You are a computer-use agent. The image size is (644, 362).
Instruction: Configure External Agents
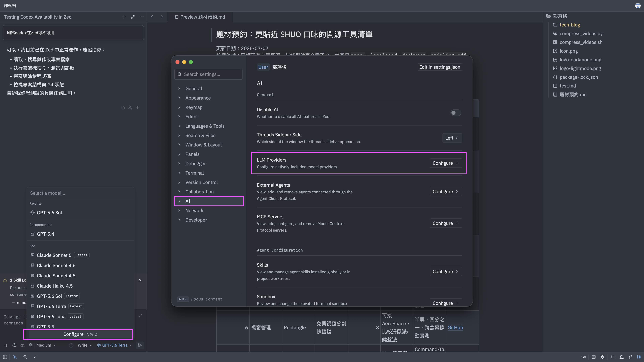[x=445, y=192]
